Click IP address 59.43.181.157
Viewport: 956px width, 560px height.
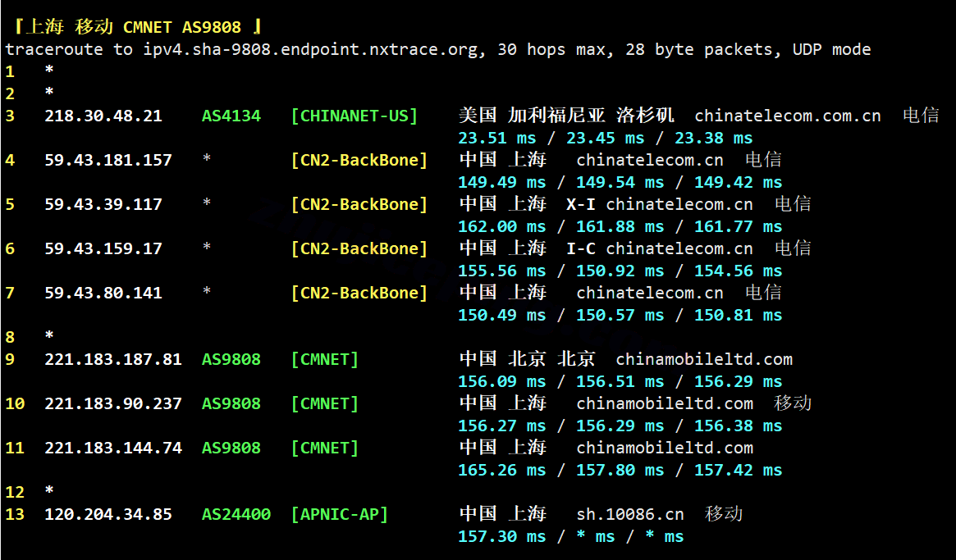coord(108,160)
